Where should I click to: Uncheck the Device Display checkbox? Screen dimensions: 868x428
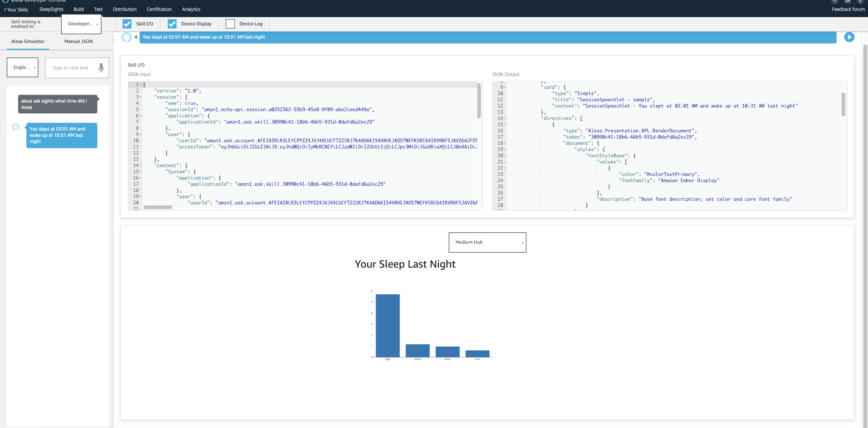[x=172, y=24]
